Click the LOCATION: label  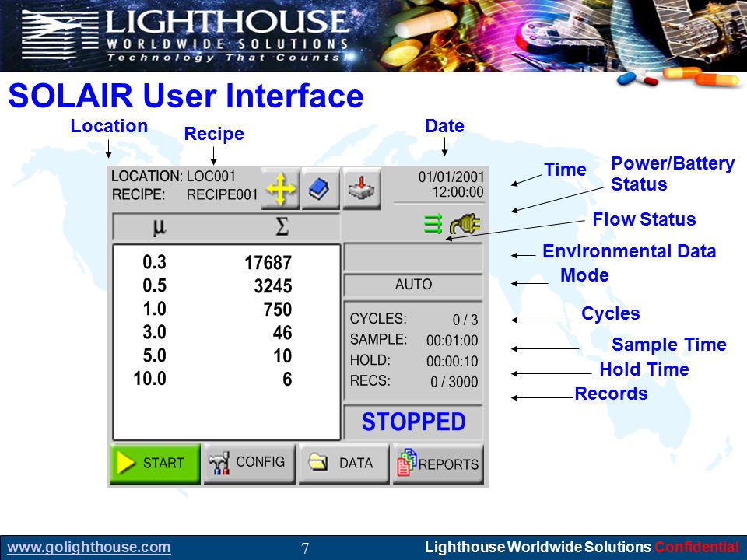[147, 177]
